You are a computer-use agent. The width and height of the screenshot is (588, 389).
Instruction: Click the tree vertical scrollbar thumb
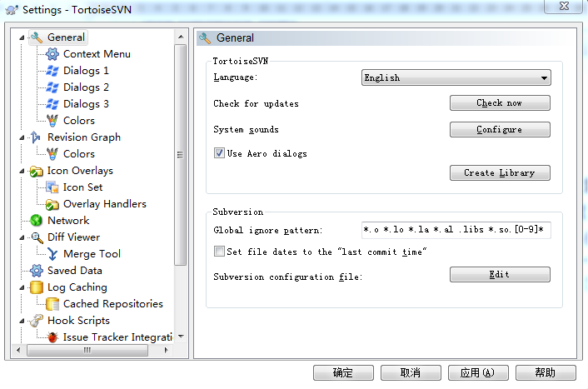tap(181, 155)
